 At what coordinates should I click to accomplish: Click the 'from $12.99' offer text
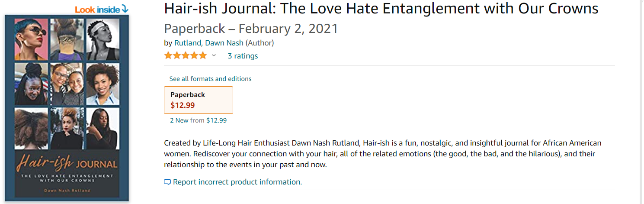pyautogui.click(x=208, y=120)
